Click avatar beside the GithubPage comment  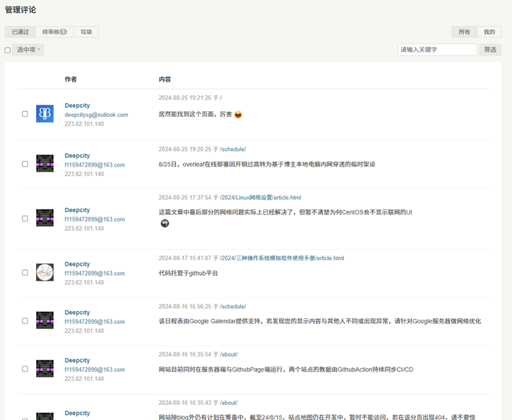tap(45, 368)
